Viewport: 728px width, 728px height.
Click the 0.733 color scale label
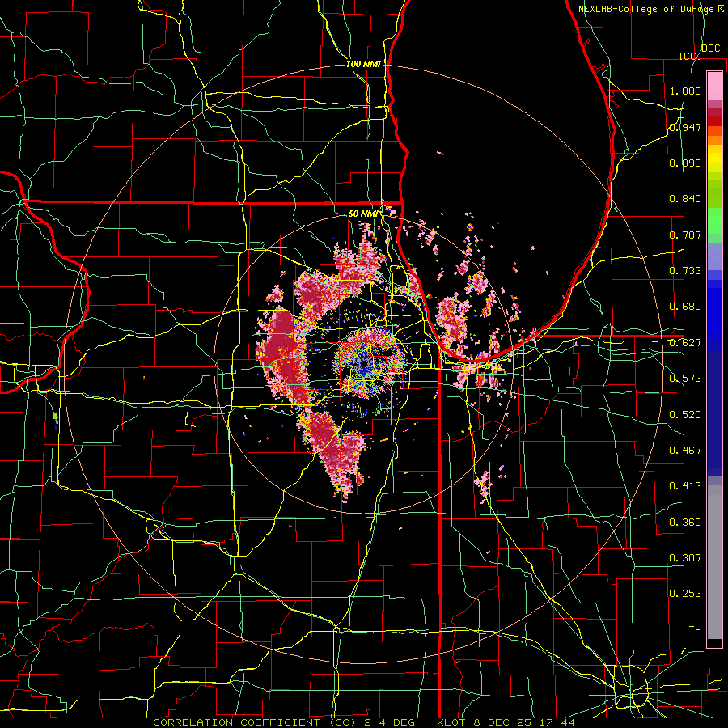685,271
